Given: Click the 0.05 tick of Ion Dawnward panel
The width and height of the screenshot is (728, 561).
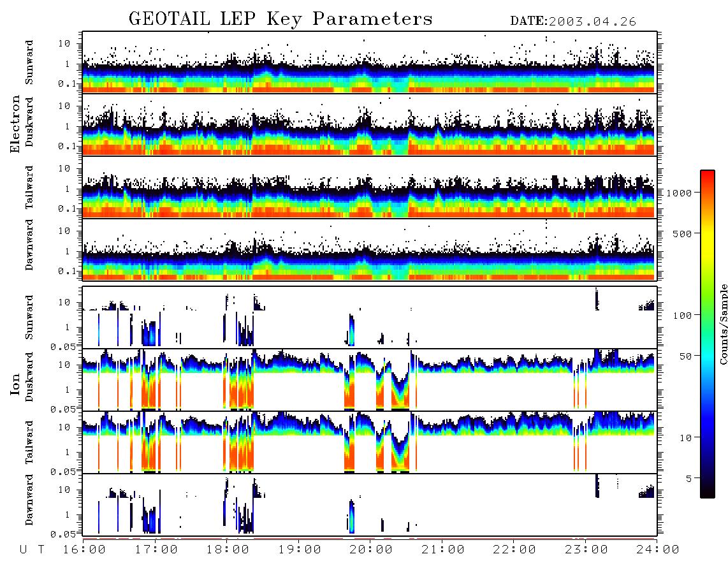Looking at the screenshot, I should (64, 534).
